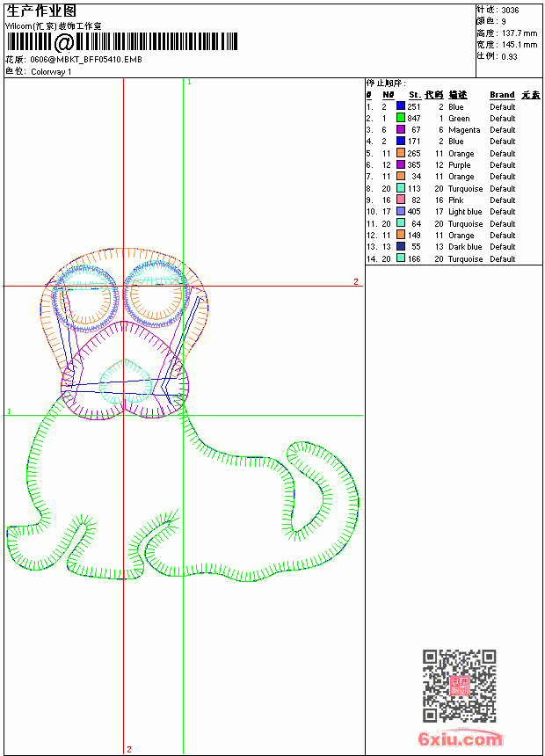
Task: Click the Light blue description text
Action: (465, 212)
